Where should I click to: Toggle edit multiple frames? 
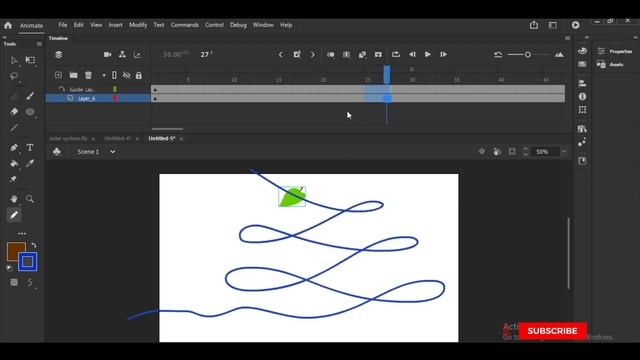coord(347,54)
